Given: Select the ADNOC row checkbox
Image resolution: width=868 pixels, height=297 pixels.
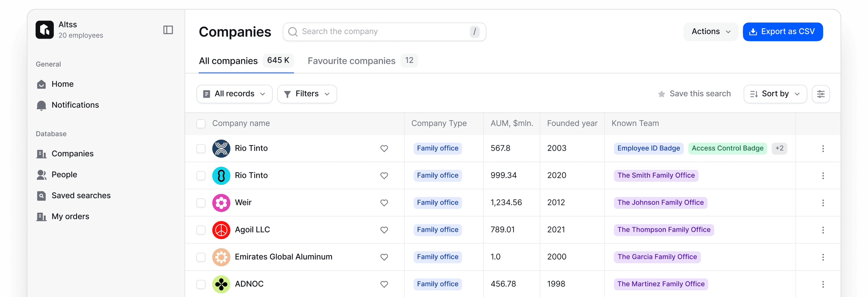Looking at the screenshot, I should pyautogui.click(x=201, y=284).
